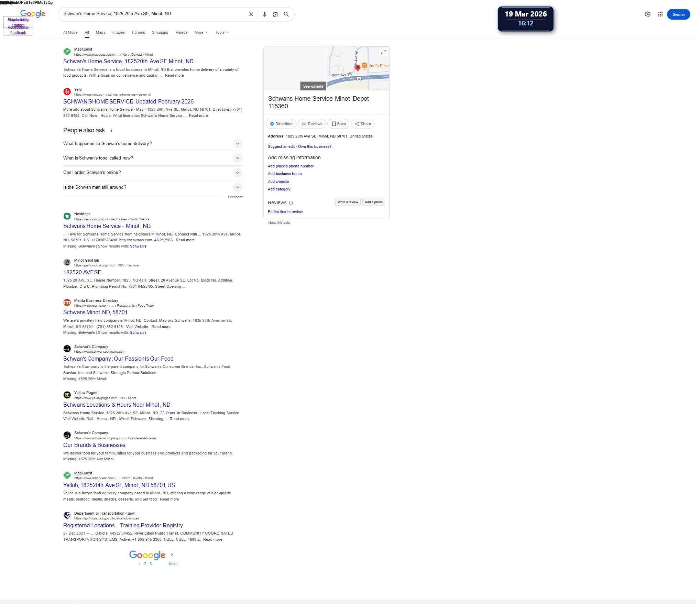The height and width of the screenshot is (604, 700).
Task: Click in the Google search input field
Action: 151,14
